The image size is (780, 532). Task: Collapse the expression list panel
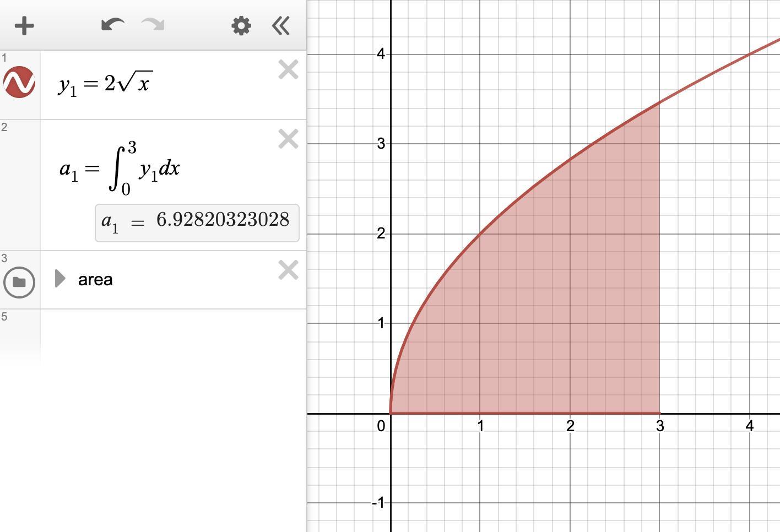(x=281, y=26)
